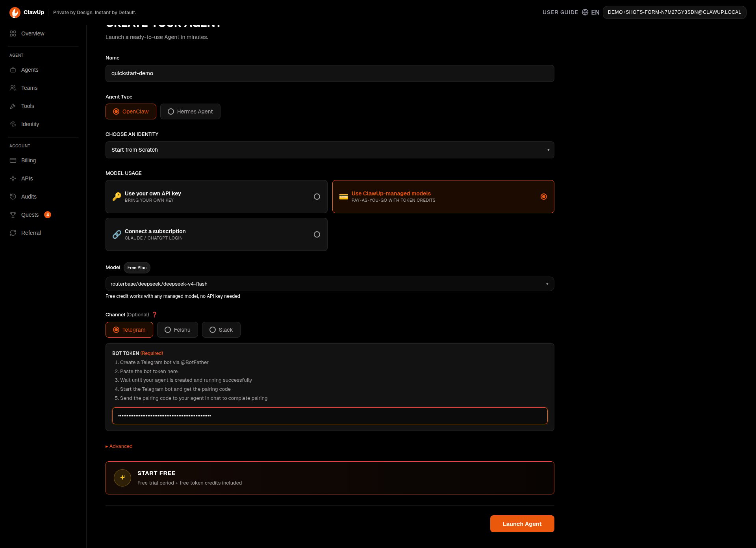This screenshot has width=756, height=548.
Task: Click the APIs sparkle icon
Action: [x=13, y=178]
